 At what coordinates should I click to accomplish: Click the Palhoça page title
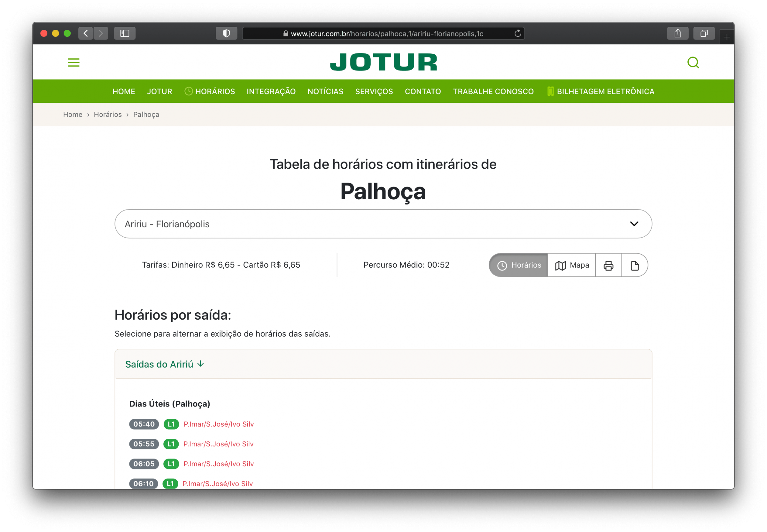(383, 192)
